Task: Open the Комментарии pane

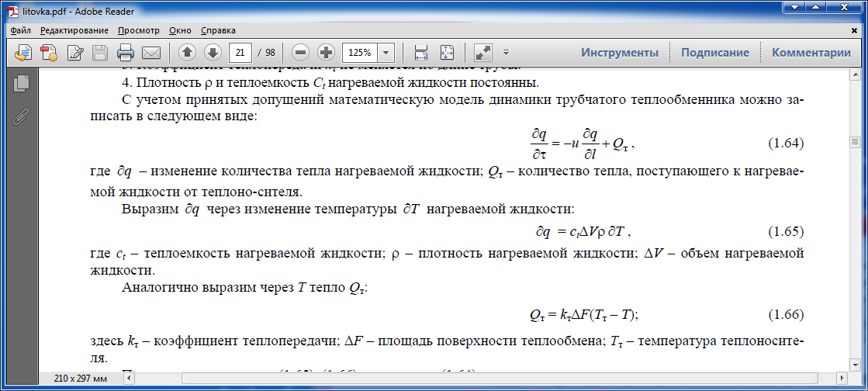Action: 811,54
